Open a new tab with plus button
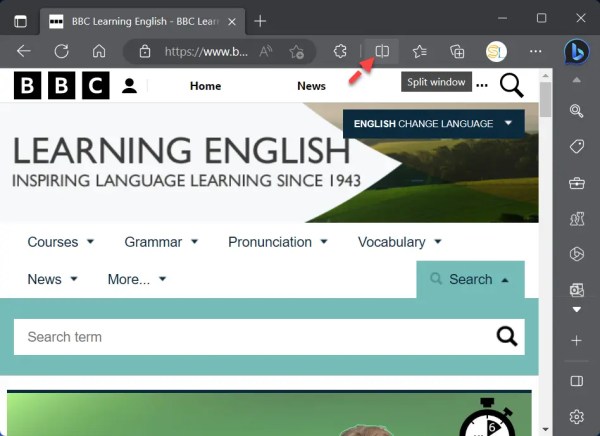The image size is (600, 436). (x=260, y=21)
